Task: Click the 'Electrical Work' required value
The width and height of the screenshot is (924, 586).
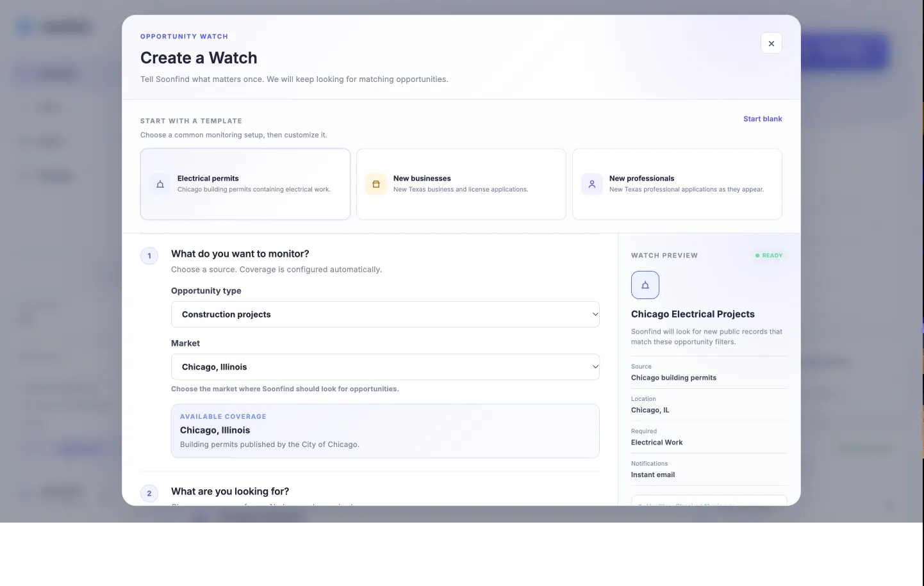Action: pos(657,443)
